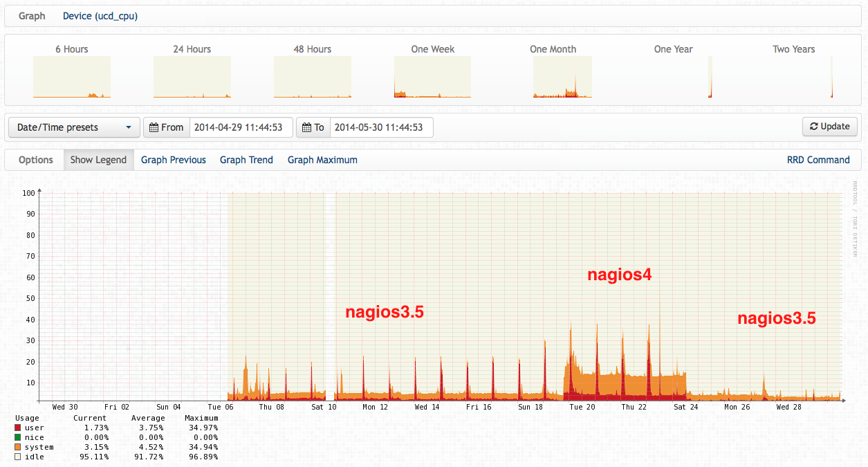The image size is (868, 467).
Task: Click the calendar icon beside To
Action: 308,127
